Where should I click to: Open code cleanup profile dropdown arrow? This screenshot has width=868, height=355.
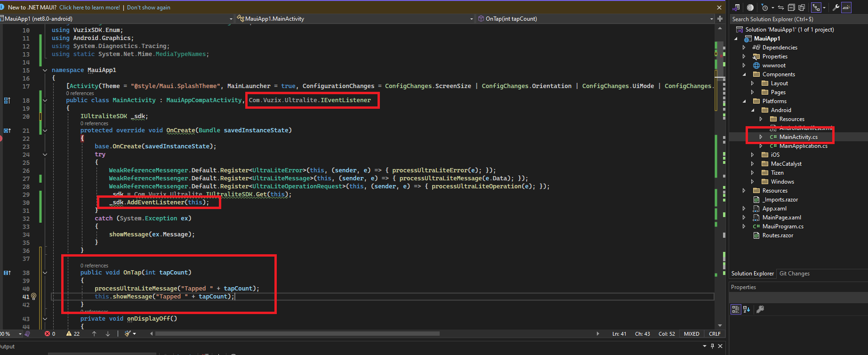135,334
